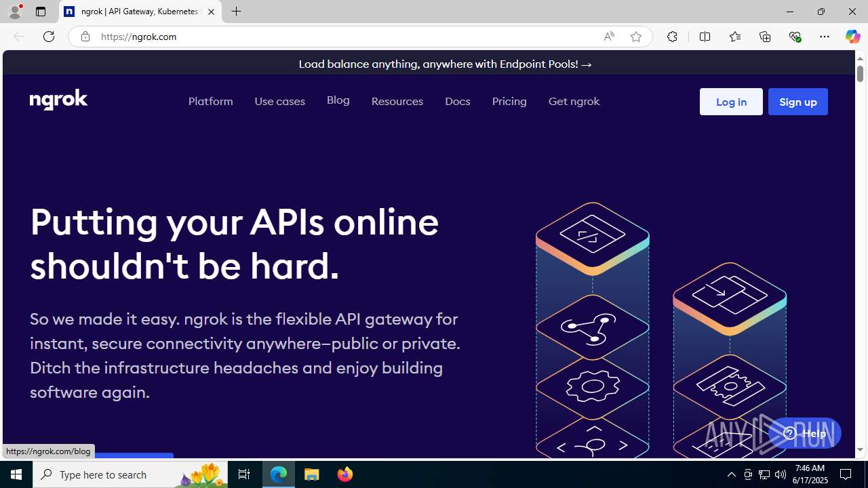Toggle Read aloud in address bar
The image size is (868, 488).
coord(609,37)
